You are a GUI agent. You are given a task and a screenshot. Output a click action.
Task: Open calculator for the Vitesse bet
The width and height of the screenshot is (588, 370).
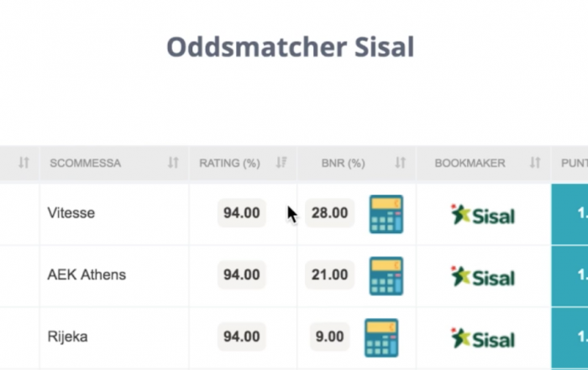click(386, 214)
